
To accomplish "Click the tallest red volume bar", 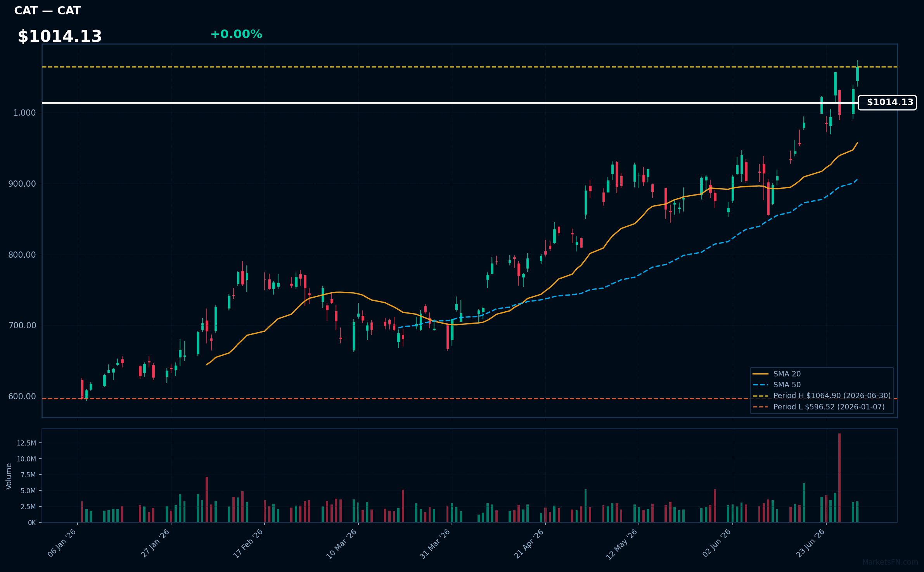I will click(839, 478).
